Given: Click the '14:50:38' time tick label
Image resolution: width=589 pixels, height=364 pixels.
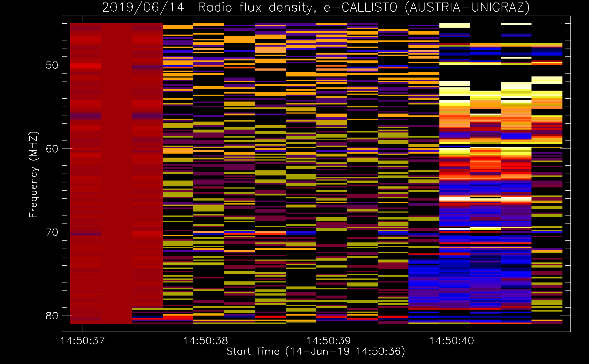Looking at the screenshot, I should click(x=206, y=341).
